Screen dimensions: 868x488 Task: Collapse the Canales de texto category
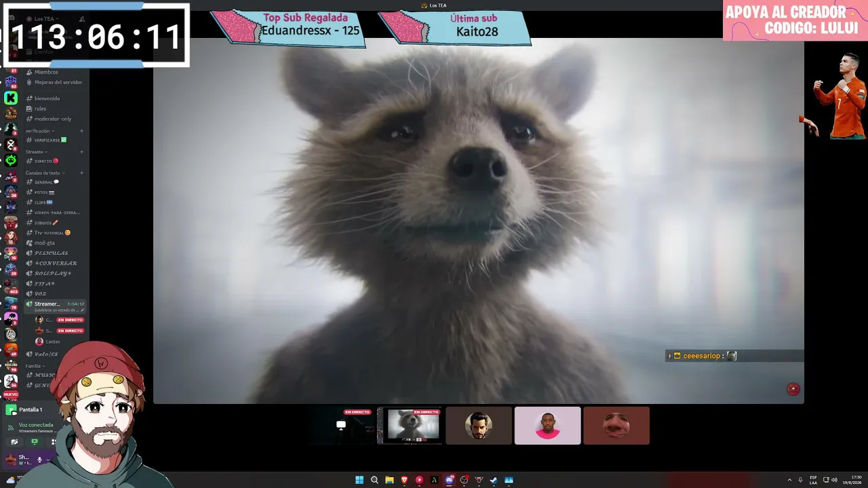(x=45, y=173)
